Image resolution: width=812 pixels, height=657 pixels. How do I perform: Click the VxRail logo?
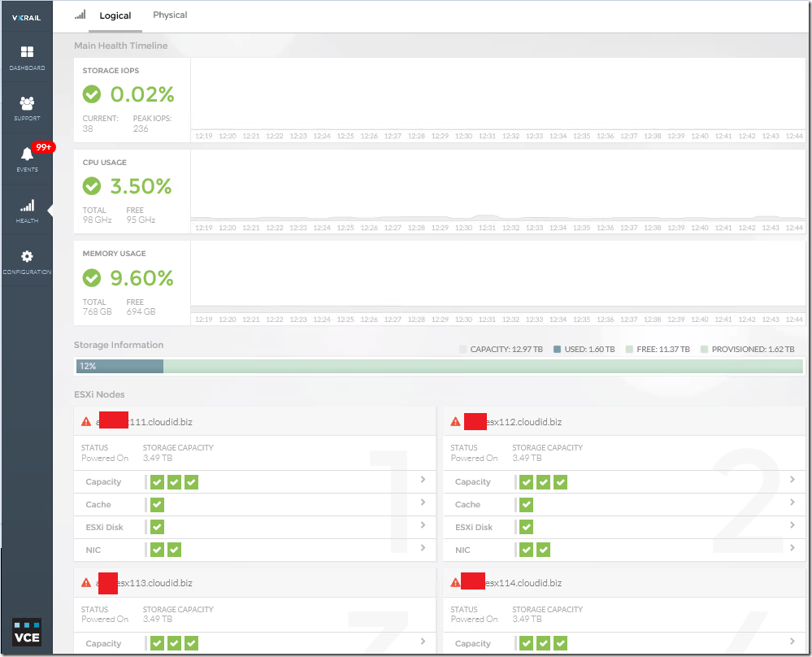pos(26,18)
